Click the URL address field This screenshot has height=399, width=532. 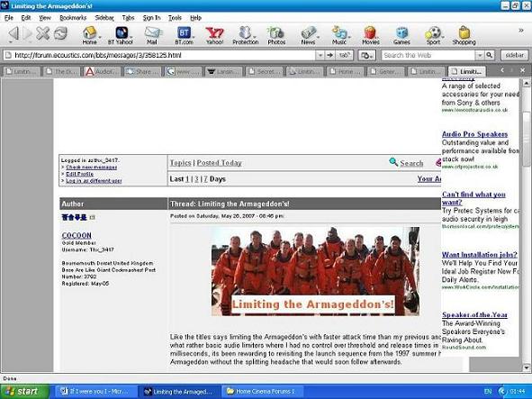coord(159,55)
